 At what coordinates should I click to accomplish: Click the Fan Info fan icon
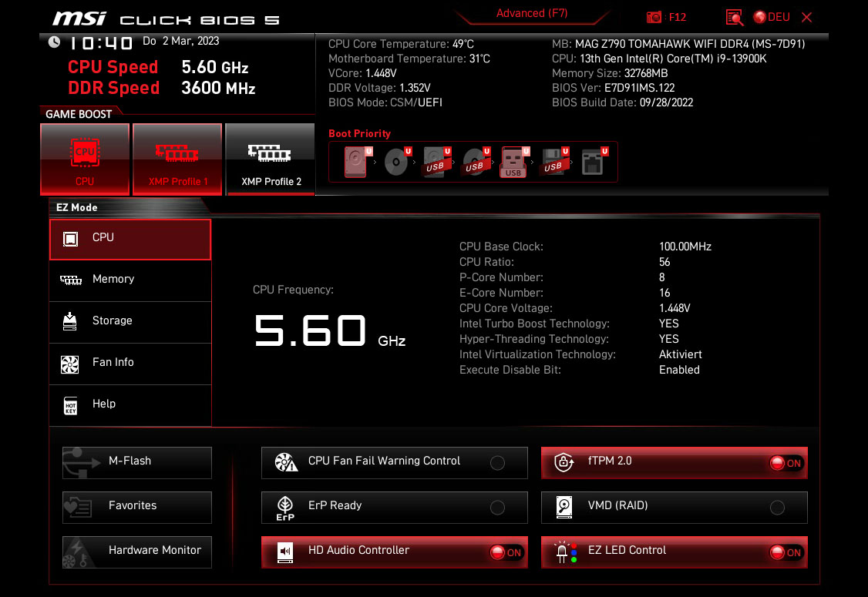[x=69, y=364]
